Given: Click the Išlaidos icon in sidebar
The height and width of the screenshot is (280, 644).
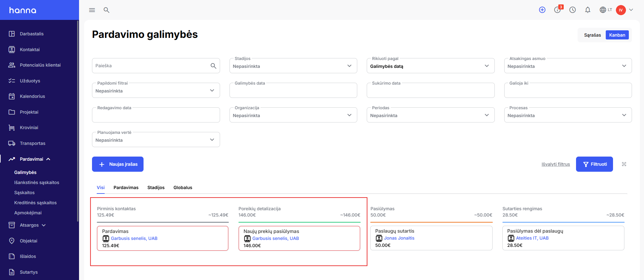Looking at the screenshot, I should [12, 256].
